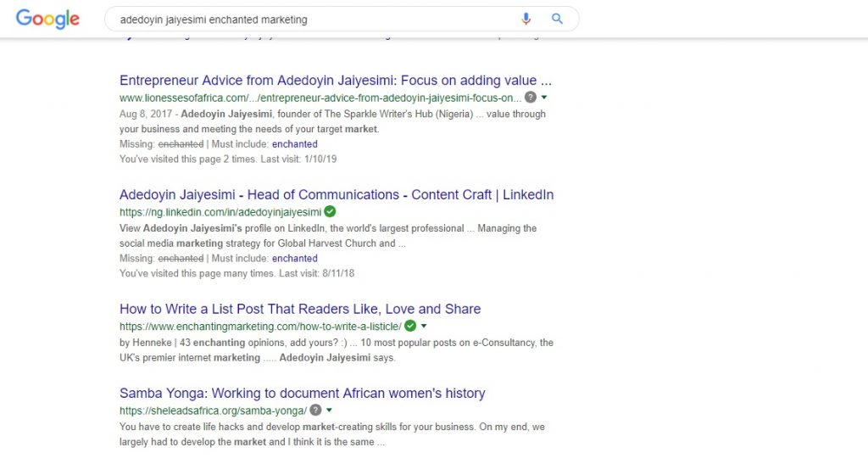Open How to Write a List Post result
868x464 pixels.
point(300,309)
